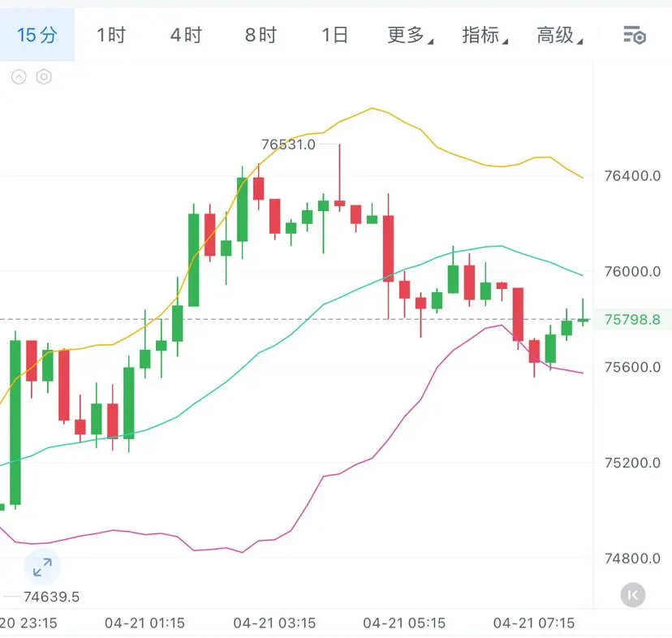Expand the 指标 indicators dropdown

pyautogui.click(x=485, y=35)
